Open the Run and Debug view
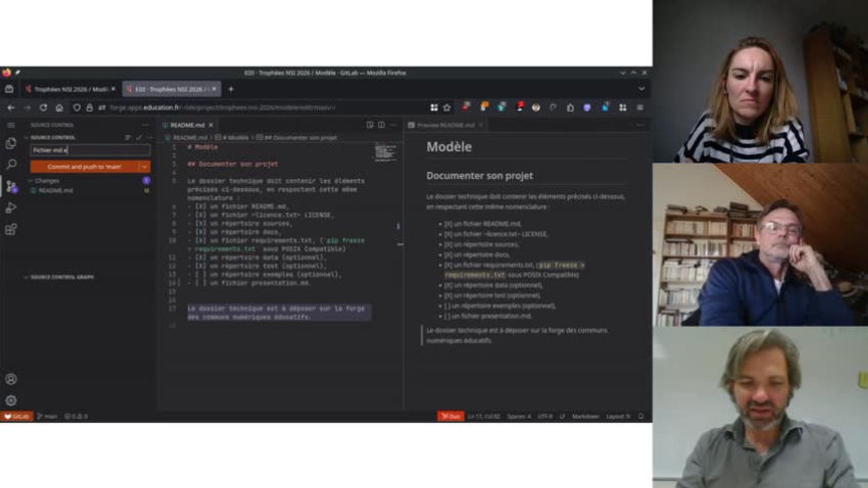This screenshot has height=488, width=868. click(11, 208)
